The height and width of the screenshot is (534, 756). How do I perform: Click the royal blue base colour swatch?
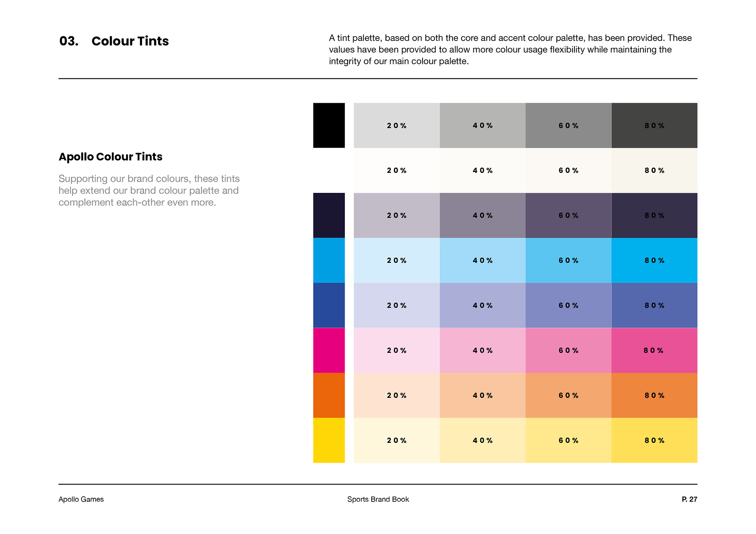pyautogui.click(x=329, y=305)
